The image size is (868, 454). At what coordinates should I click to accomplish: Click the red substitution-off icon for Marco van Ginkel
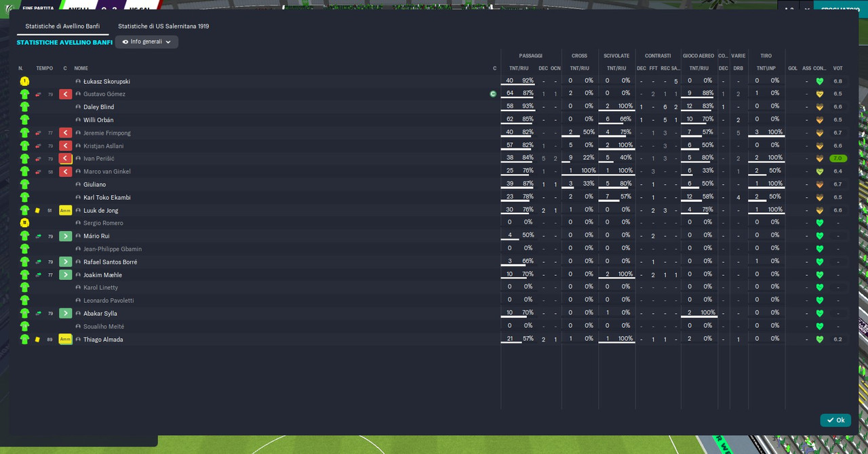tap(65, 171)
